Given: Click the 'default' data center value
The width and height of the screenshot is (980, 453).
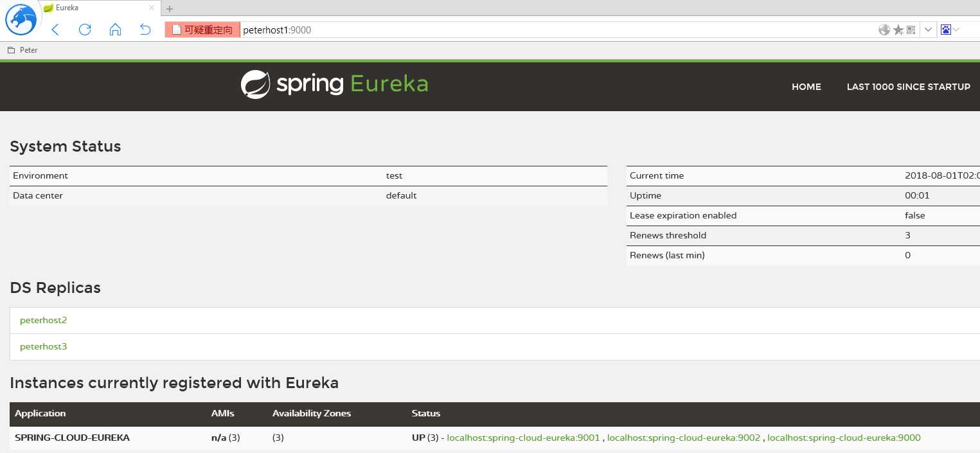Looking at the screenshot, I should [401, 195].
